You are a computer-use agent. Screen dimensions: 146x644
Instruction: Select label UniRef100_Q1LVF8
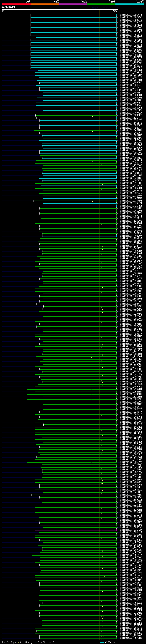(131, 623)
